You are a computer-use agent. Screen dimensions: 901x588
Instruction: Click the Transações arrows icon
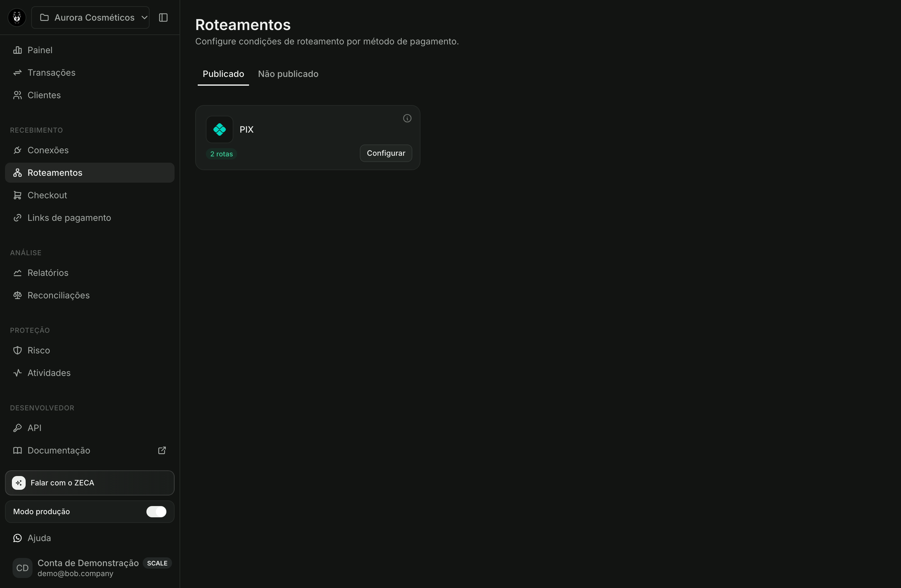click(x=18, y=73)
